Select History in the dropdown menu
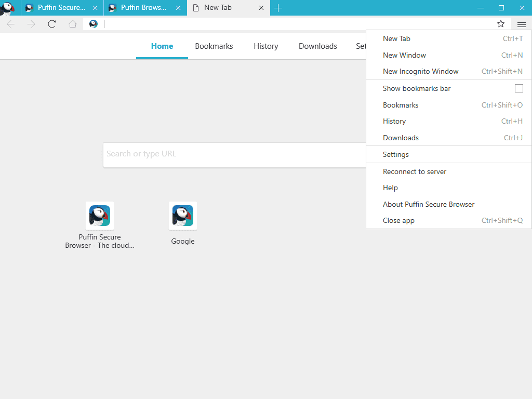 (x=449, y=121)
